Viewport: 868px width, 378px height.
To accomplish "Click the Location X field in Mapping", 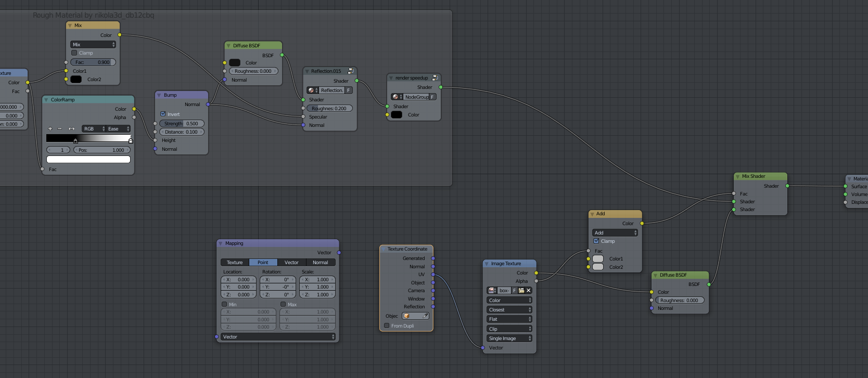I will click(x=238, y=280).
